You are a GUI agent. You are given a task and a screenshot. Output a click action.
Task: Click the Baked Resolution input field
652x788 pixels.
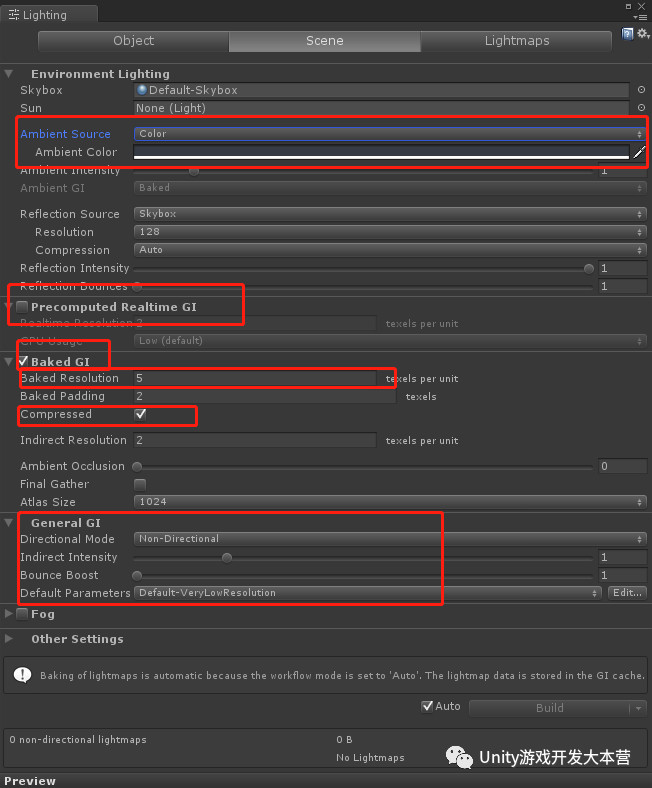click(x=255, y=378)
